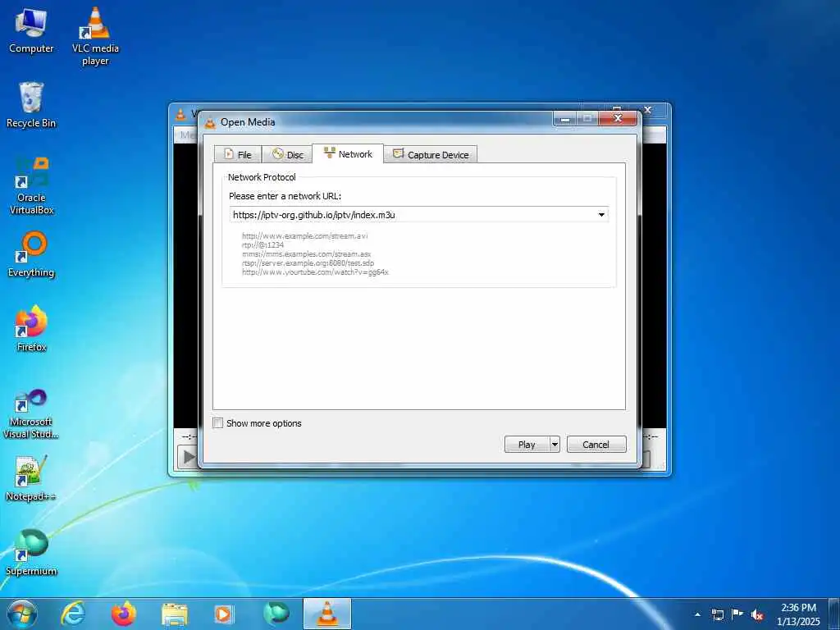Screen dimensions: 840x630
Task: Open Windows Explorer from the taskbar
Action: pyautogui.click(x=175, y=614)
